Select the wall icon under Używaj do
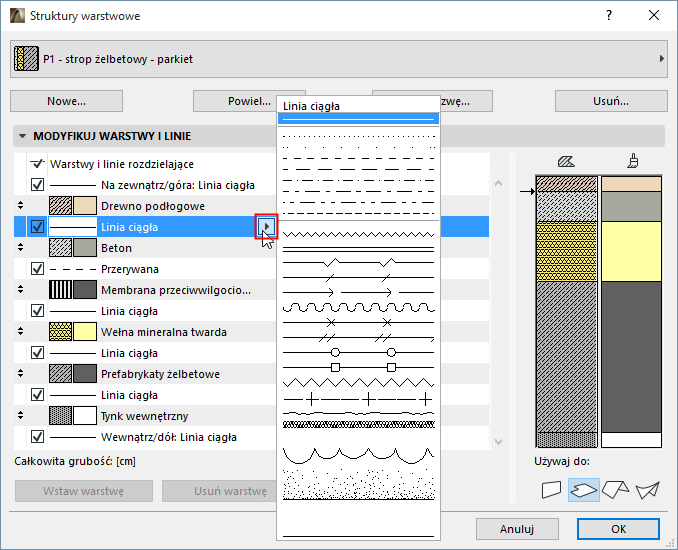 (551, 490)
